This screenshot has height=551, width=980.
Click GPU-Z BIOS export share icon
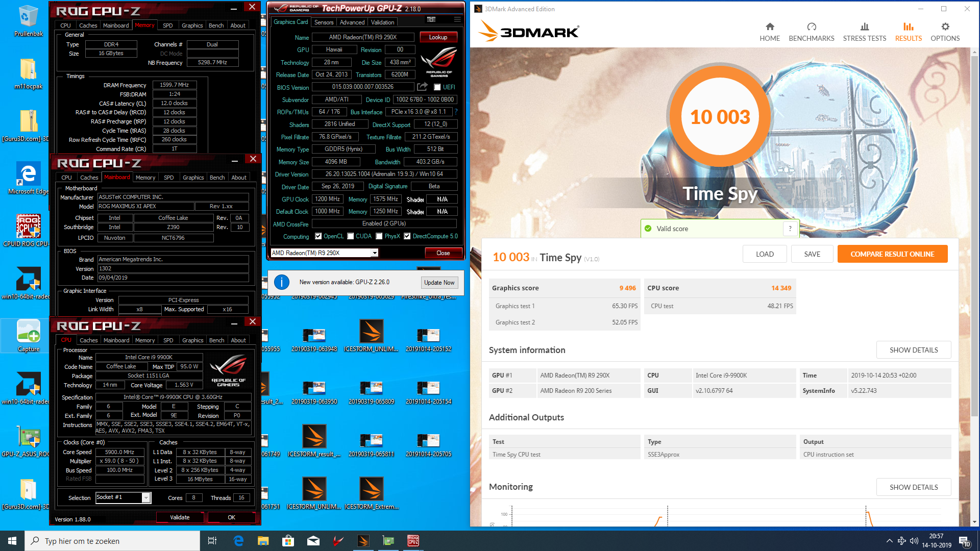422,87
